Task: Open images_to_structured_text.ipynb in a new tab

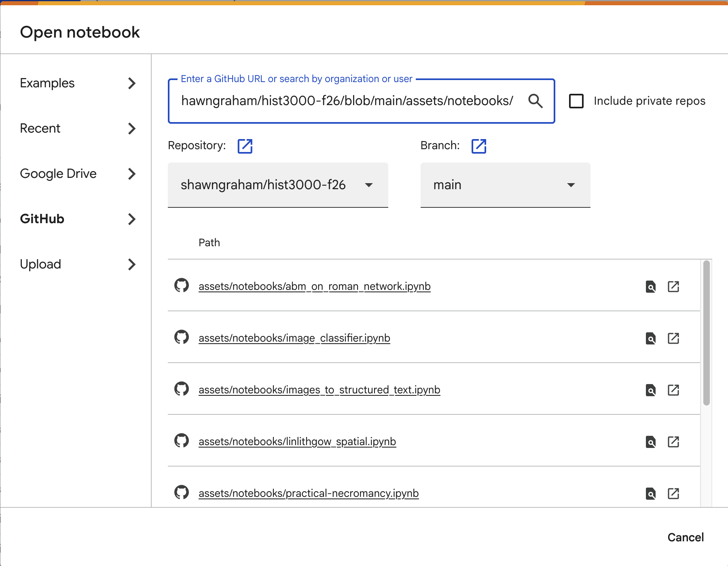Action: click(673, 390)
